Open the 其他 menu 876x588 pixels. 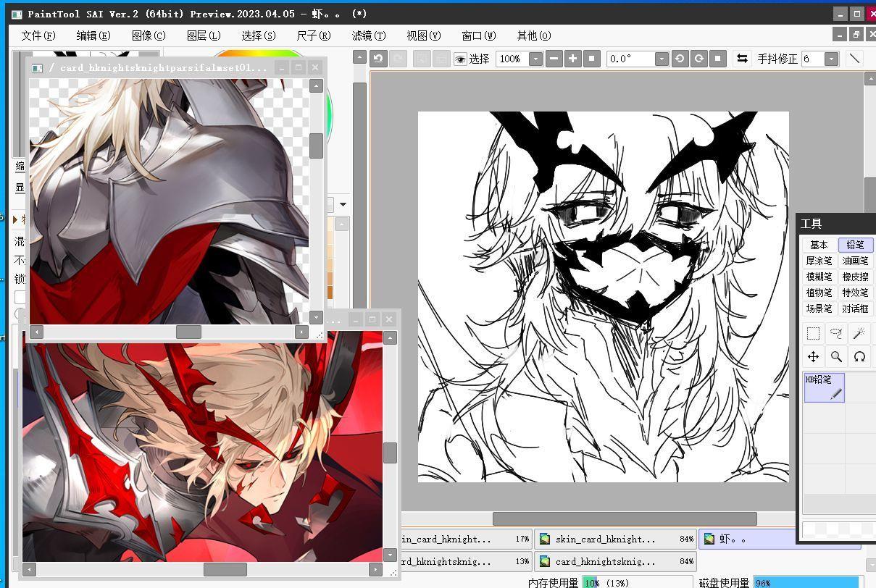click(x=534, y=35)
